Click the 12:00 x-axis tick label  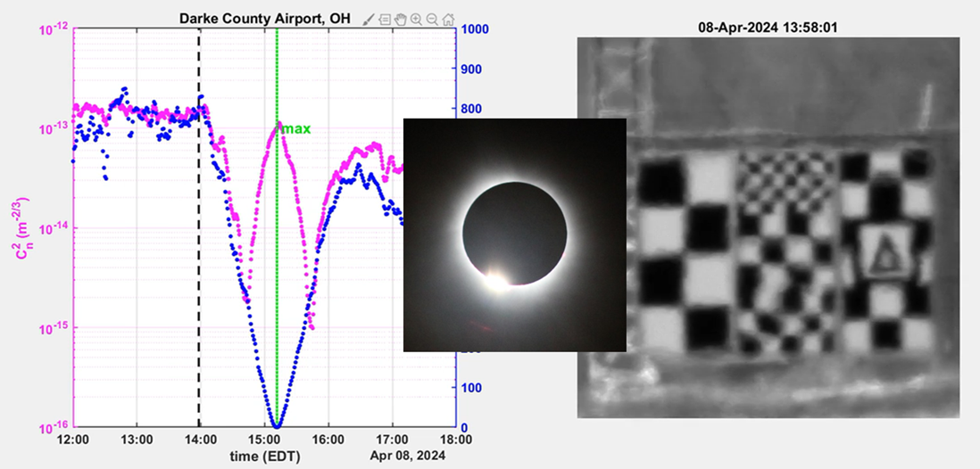[73, 440]
